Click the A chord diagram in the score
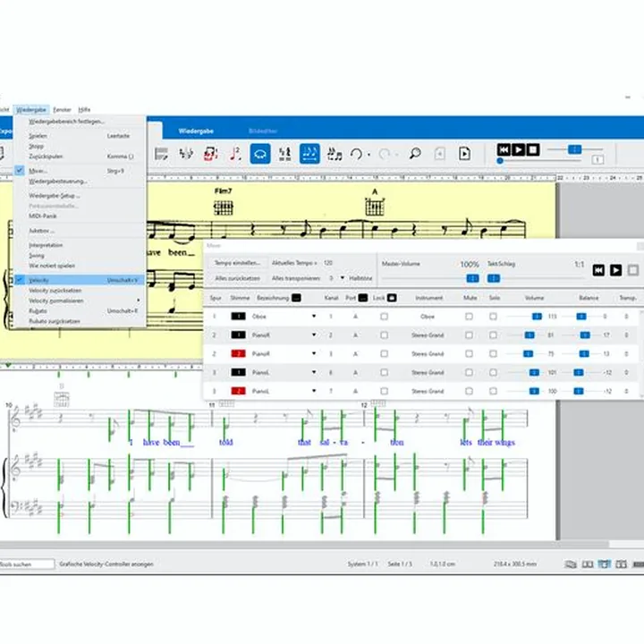644x644 pixels. tap(375, 206)
